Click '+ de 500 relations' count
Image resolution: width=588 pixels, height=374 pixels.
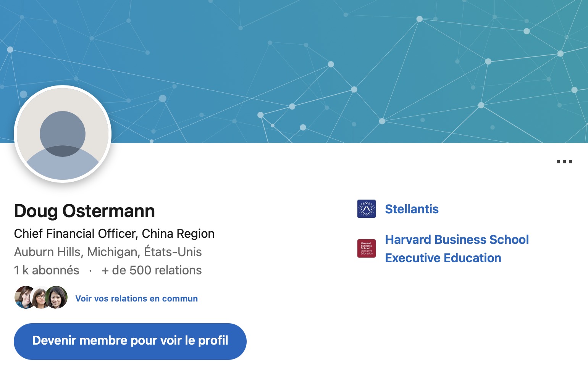click(151, 270)
